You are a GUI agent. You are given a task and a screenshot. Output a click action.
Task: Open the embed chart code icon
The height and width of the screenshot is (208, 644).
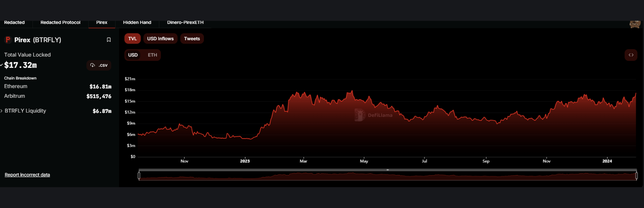(631, 55)
